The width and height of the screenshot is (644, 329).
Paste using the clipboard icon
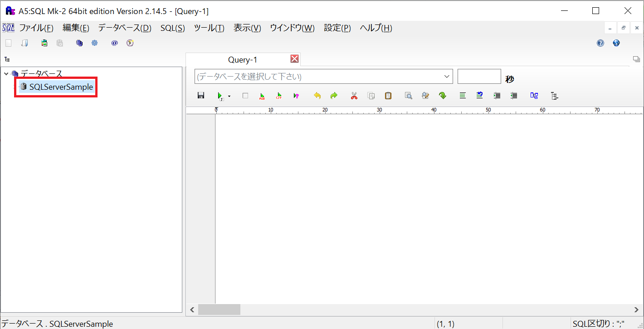(388, 96)
